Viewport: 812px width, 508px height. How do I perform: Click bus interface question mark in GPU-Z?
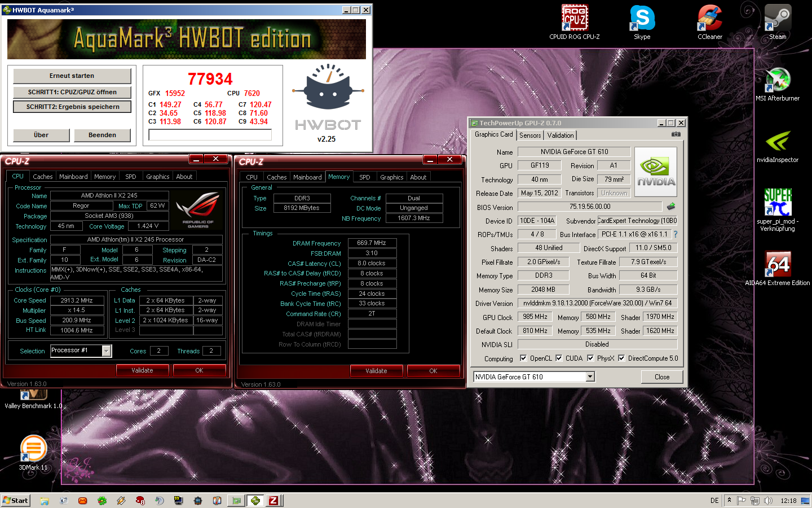(675, 234)
